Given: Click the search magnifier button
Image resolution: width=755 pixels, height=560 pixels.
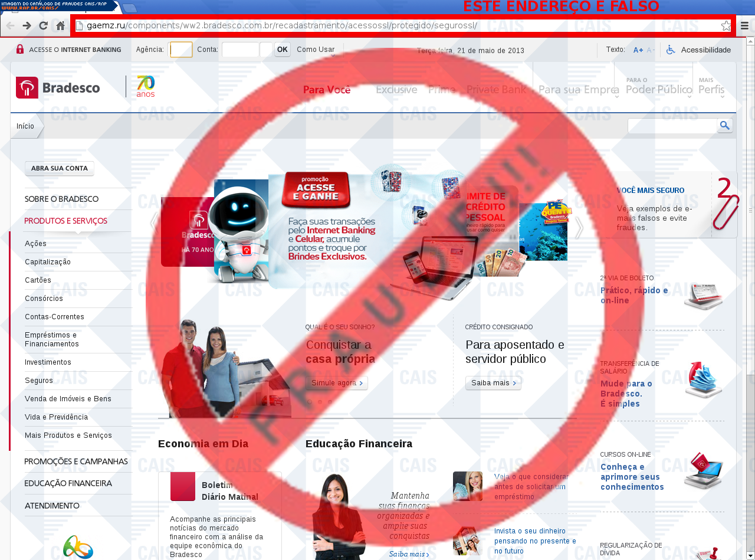Looking at the screenshot, I should (x=725, y=125).
